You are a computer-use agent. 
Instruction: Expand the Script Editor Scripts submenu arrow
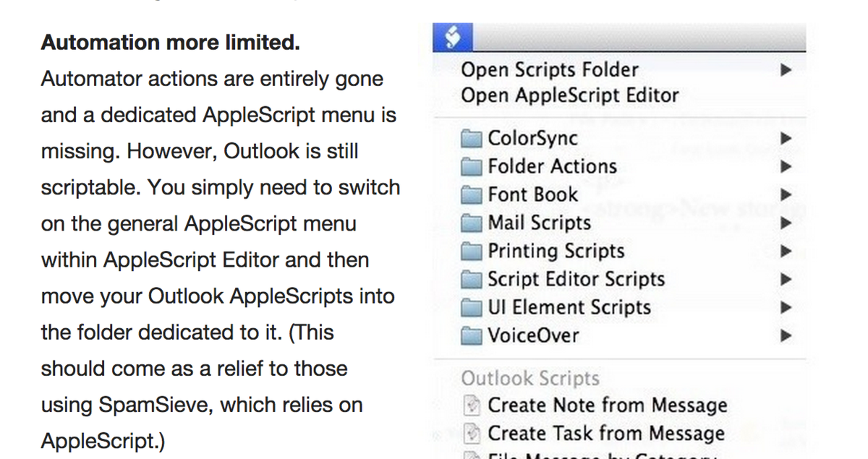click(x=786, y=279)
